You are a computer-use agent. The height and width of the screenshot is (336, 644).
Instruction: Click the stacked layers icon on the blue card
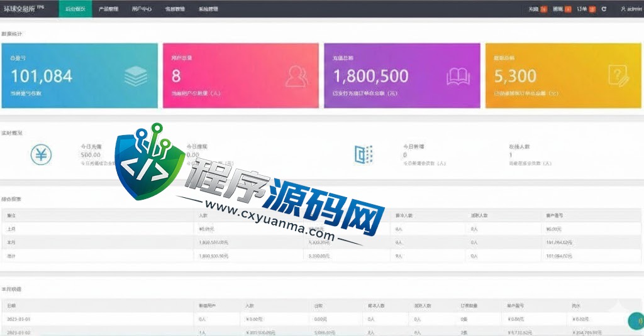click(136, 77)
